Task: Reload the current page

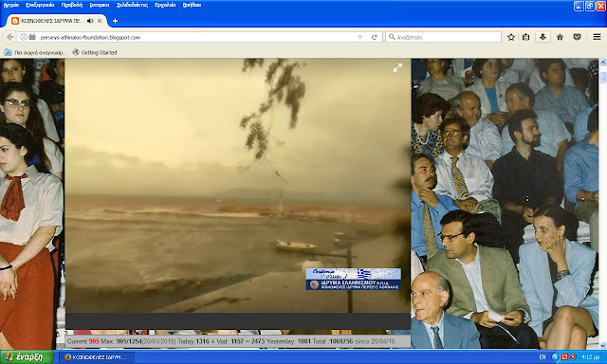Action: pos(375,37)
